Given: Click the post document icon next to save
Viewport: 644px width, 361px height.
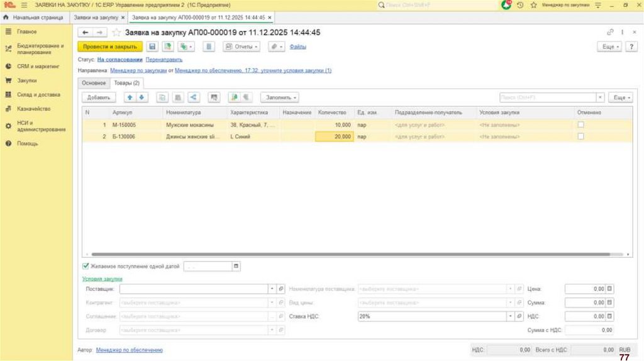Looking at the screenshot, I should 167,47.
